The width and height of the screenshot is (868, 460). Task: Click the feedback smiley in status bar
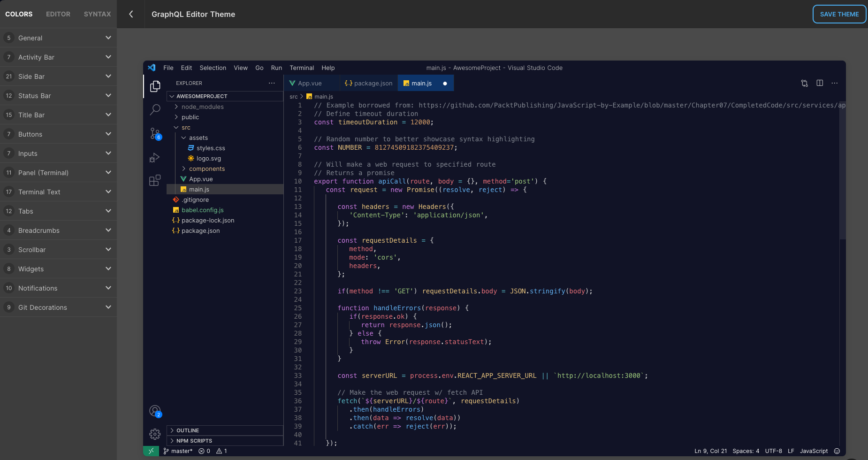(837, 451)
